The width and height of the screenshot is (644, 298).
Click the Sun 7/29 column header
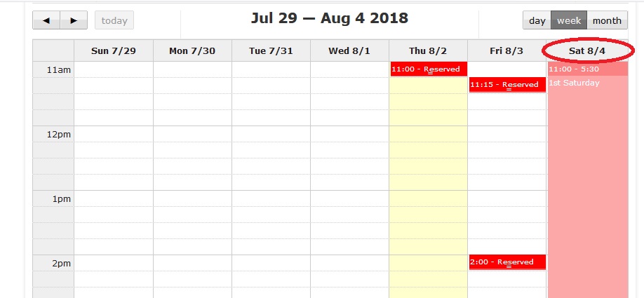(x=113, y=50)
